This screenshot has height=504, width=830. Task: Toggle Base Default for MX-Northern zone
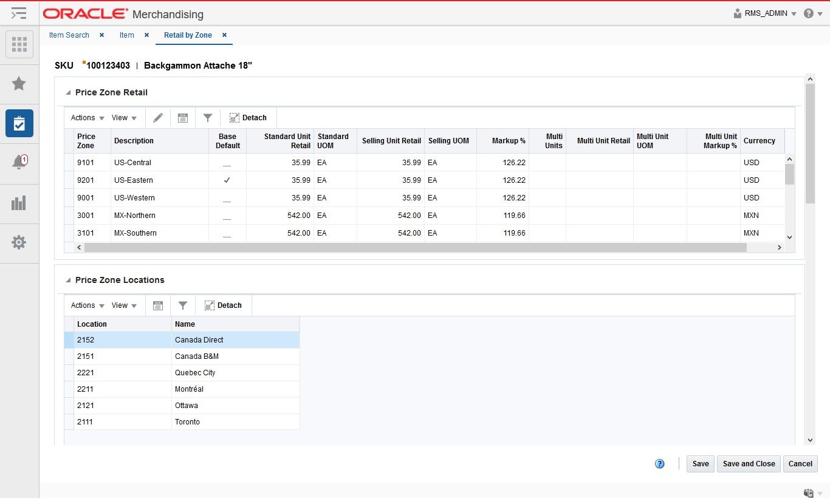pos(227,216)
